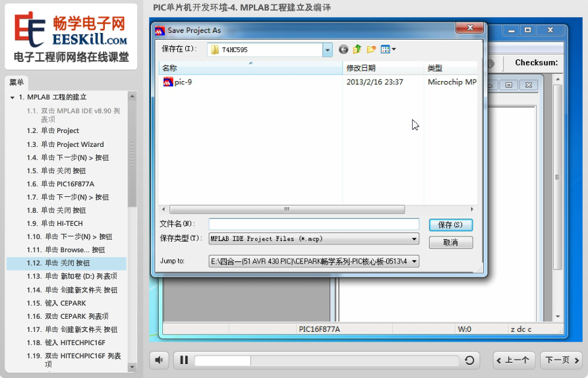Open the view menu icon in Save dialog
This screenshot has height=378, width=588.
click(388, 49)
